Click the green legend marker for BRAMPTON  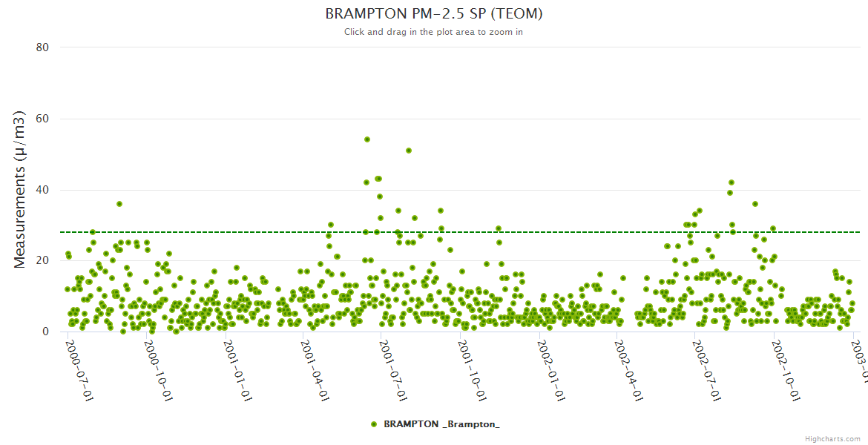[374, 424]
